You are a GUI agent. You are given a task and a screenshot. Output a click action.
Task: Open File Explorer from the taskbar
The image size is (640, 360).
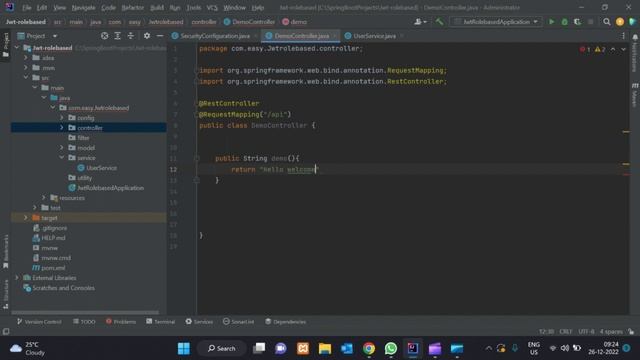pos(325,349)
